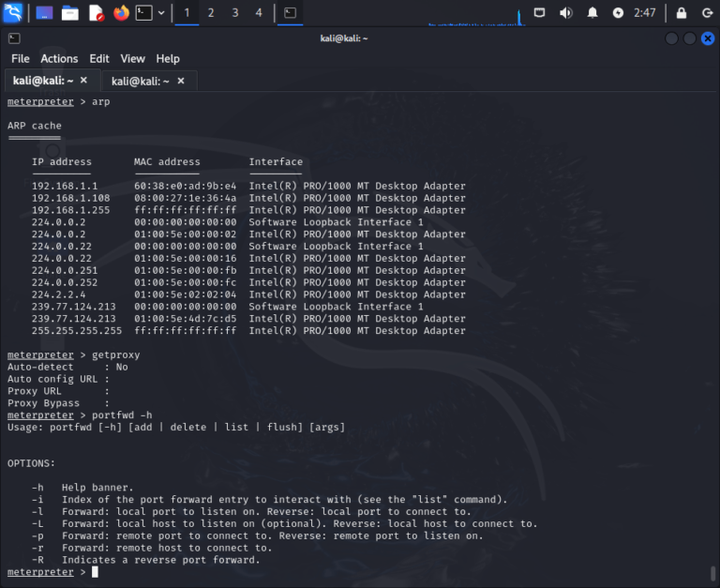Click IP address 192.168.1.255

(70, 210)
